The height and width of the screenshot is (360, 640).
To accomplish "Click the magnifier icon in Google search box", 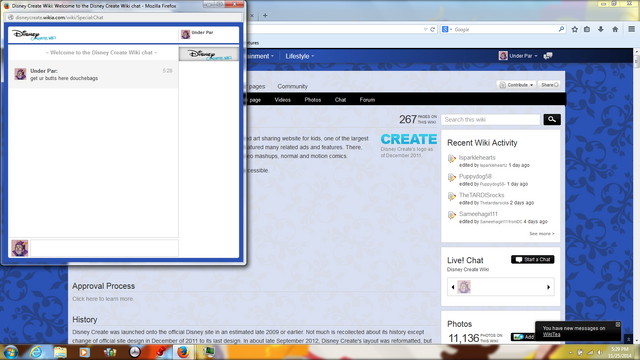I will pos(561,29).
